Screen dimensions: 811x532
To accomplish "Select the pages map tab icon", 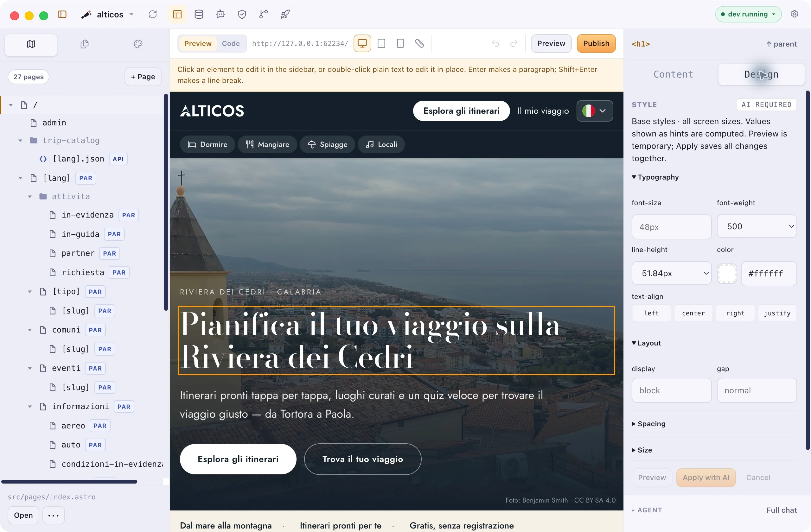I will 31,44.
